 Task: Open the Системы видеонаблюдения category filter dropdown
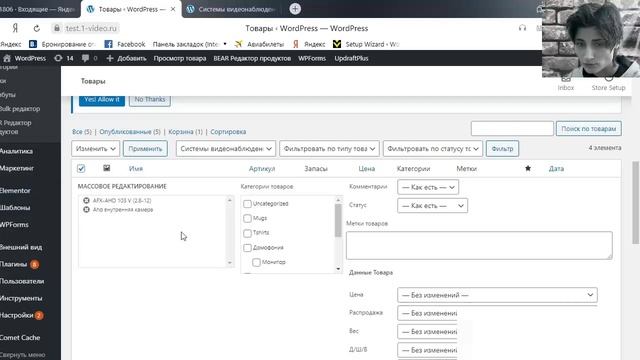coord(226,149)
